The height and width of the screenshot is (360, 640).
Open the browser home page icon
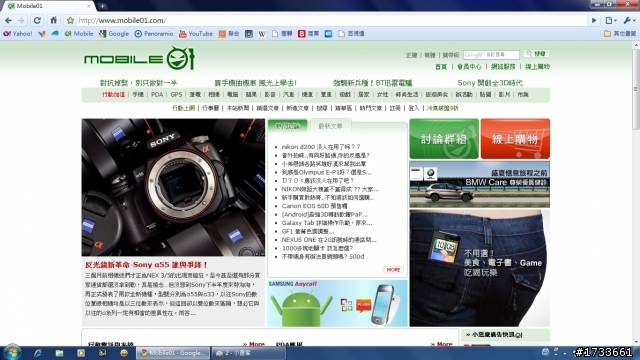(x=53, y=20)
